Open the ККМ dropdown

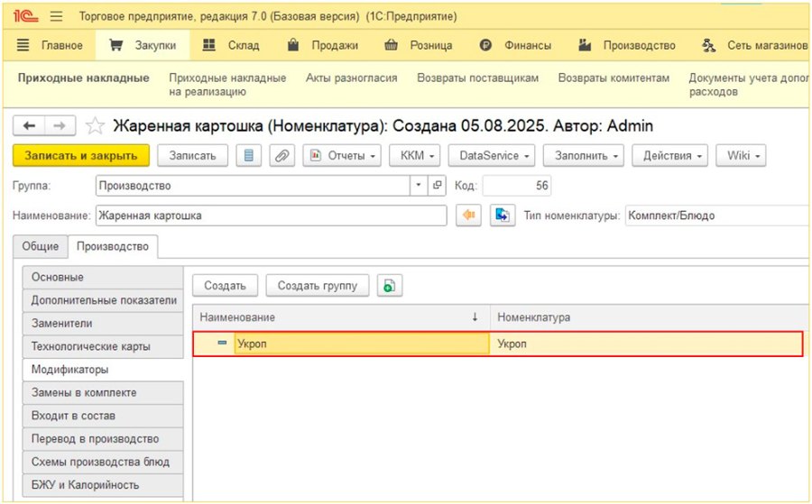(x=414, y=156)
